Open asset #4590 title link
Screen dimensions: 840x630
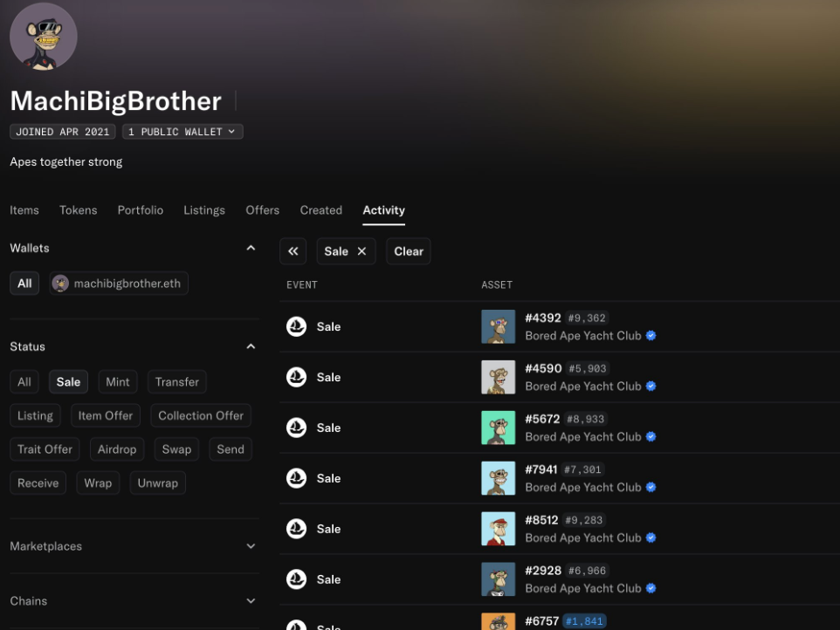543,368
